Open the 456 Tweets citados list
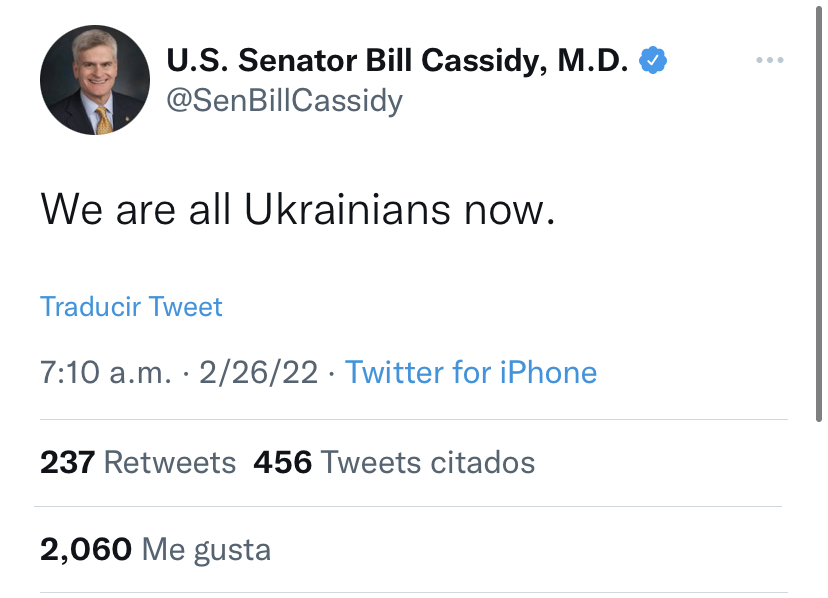The height and width of the screenshot is (598, 828). tap(394, 462)
